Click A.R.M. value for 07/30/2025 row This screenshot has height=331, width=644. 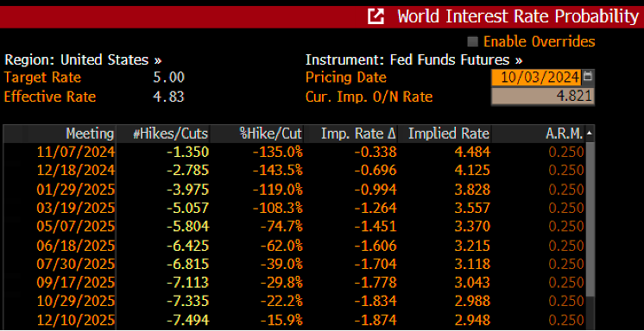coord(566,264)
